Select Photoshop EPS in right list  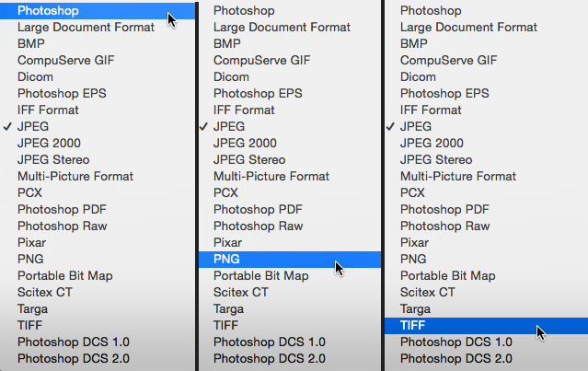(487, 93)
